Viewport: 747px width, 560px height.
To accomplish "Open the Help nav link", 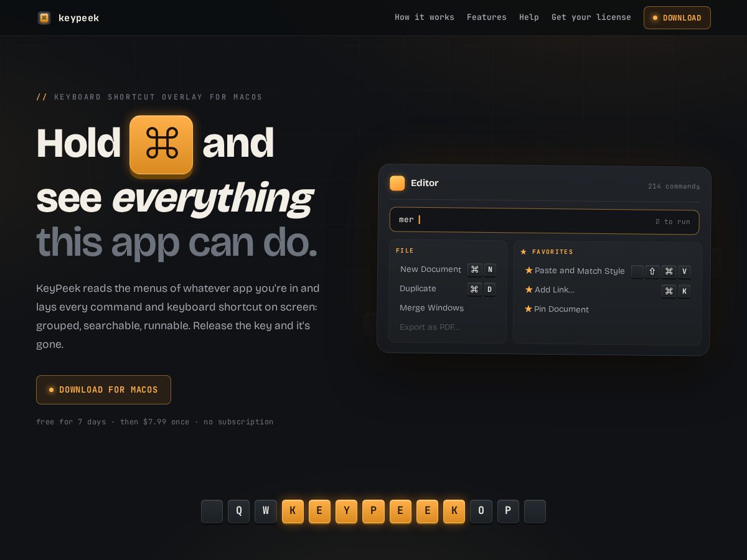I will (529, 17).
